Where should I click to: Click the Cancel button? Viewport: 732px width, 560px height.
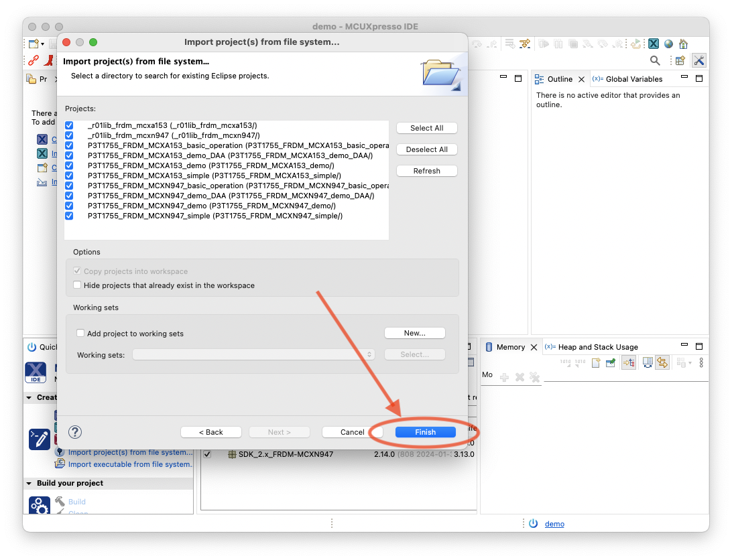point(353,432)
